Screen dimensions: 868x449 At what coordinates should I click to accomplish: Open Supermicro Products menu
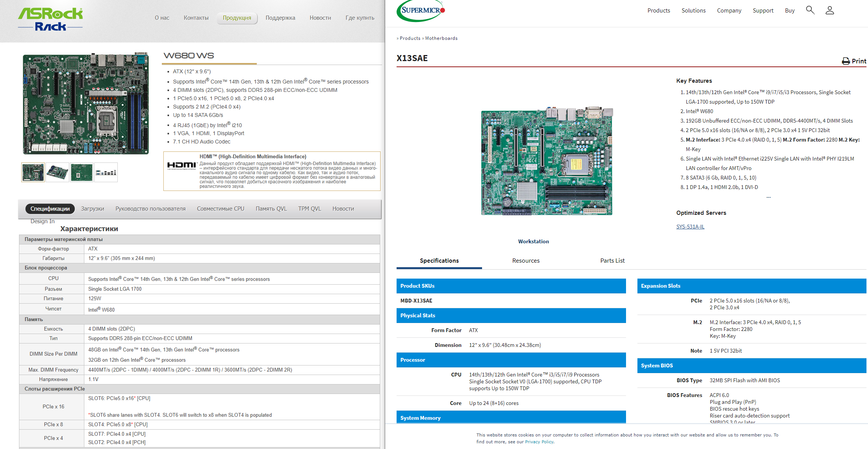(658, 11)
